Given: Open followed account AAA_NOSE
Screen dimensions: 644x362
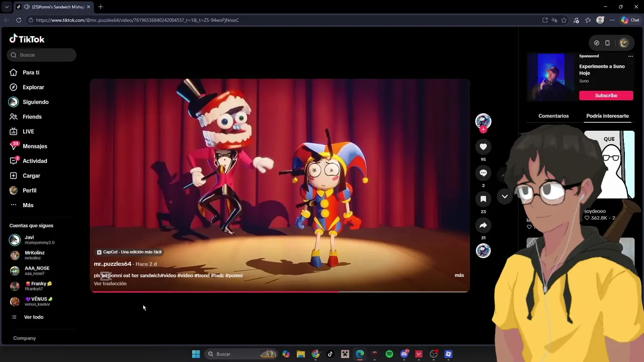Looking at the screenshot, I should (30, 270).
